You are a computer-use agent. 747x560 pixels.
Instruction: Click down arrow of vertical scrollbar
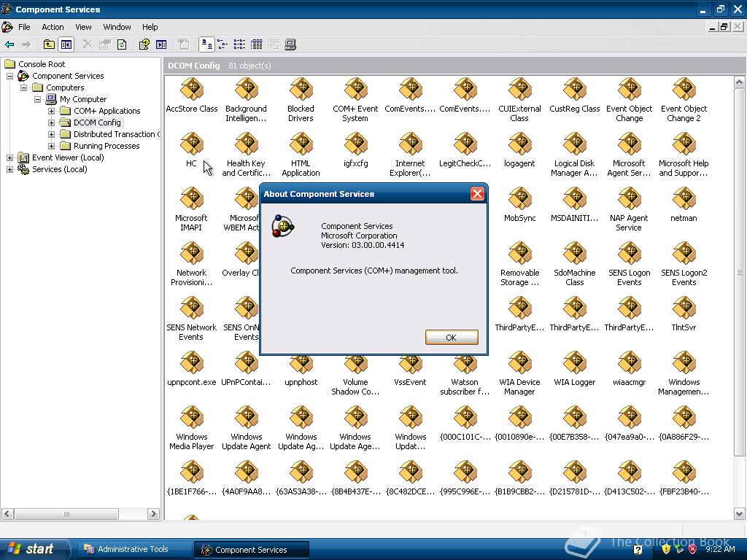[x=740, y=514]
